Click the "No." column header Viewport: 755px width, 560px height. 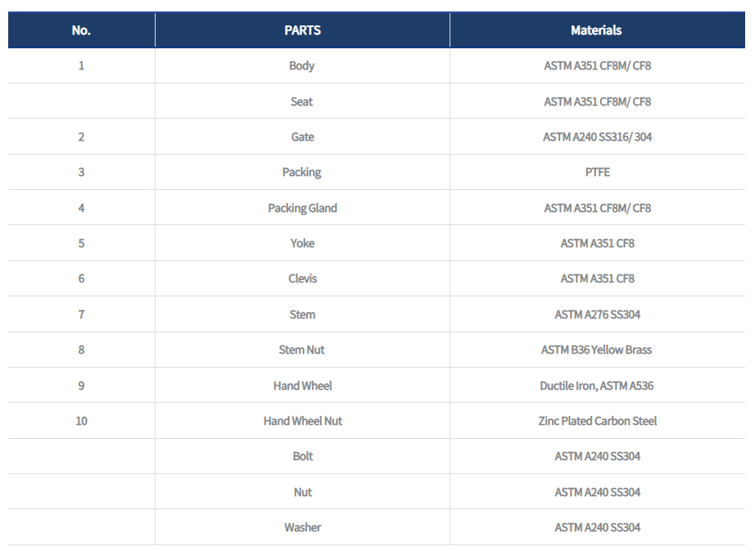81,30
